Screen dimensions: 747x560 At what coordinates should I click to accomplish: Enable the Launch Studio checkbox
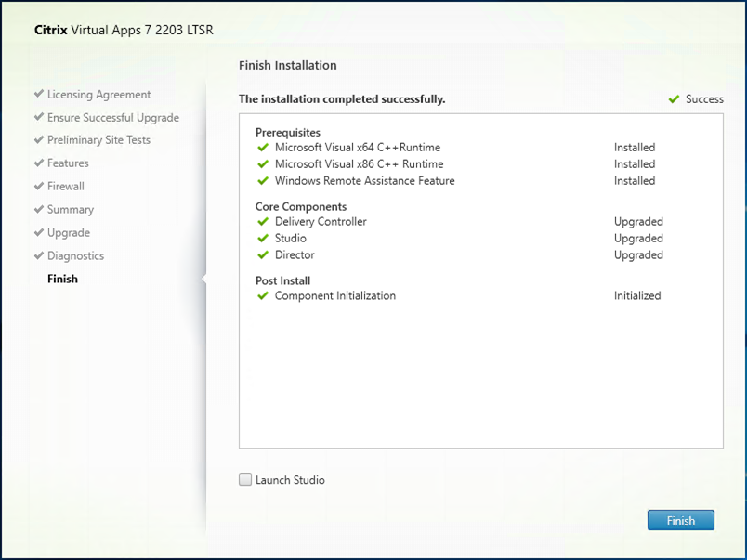point(245,479)
